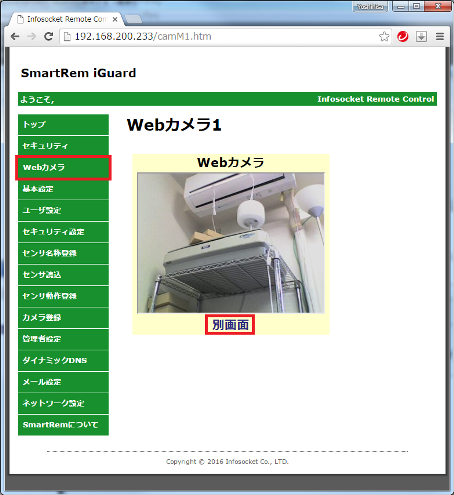Image resolution: width=454 pixels, height=495 pixels.
Task: Click the download extension icon
Action: pos(421,36)
